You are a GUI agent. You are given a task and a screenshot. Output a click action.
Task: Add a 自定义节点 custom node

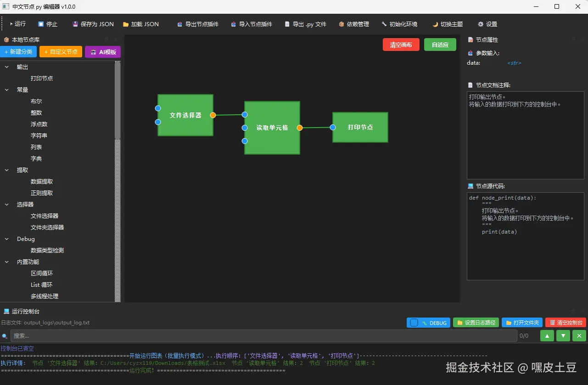[61, 52]
